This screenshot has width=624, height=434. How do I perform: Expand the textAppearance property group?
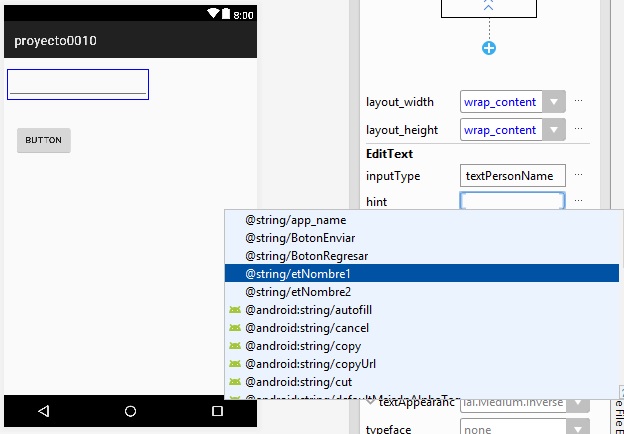point(370,402)
